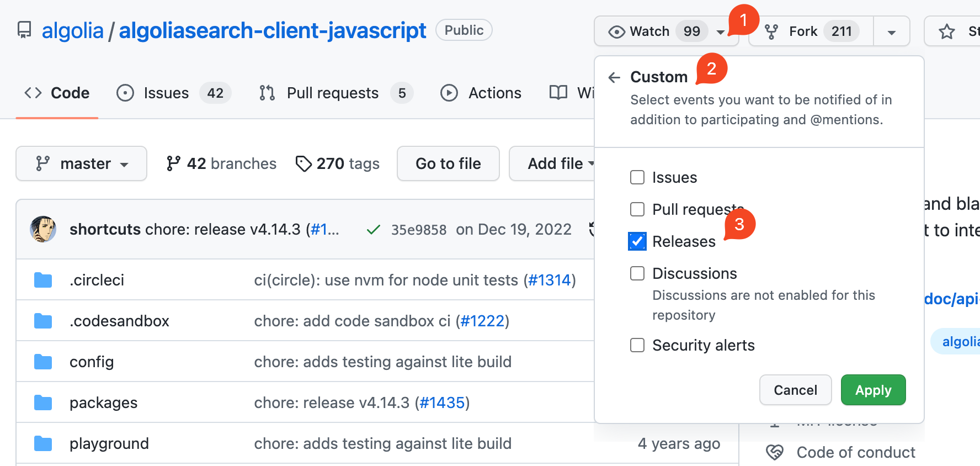Viewport: 980px width, 466px height.
Task: Click the back arrow next to Custom
Action: [614, 77]
